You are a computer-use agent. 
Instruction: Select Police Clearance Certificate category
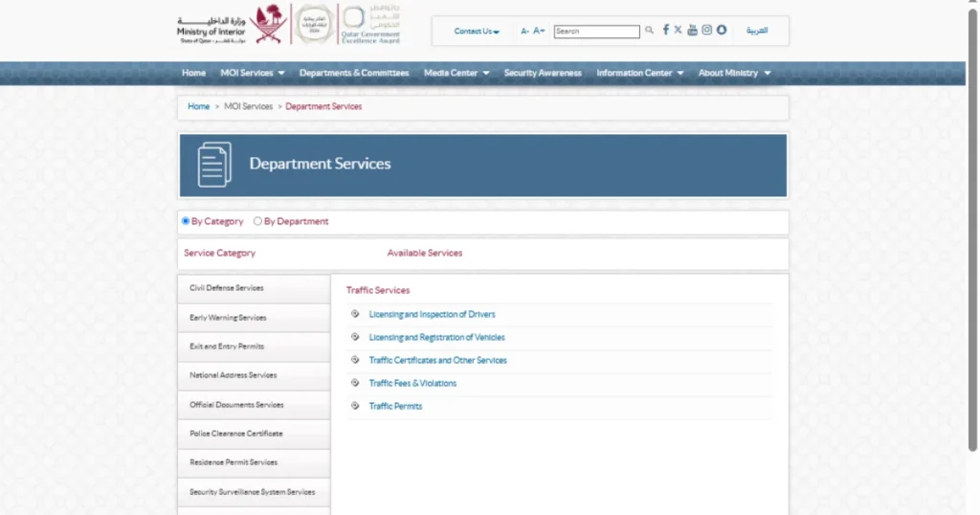coord(254,434)
